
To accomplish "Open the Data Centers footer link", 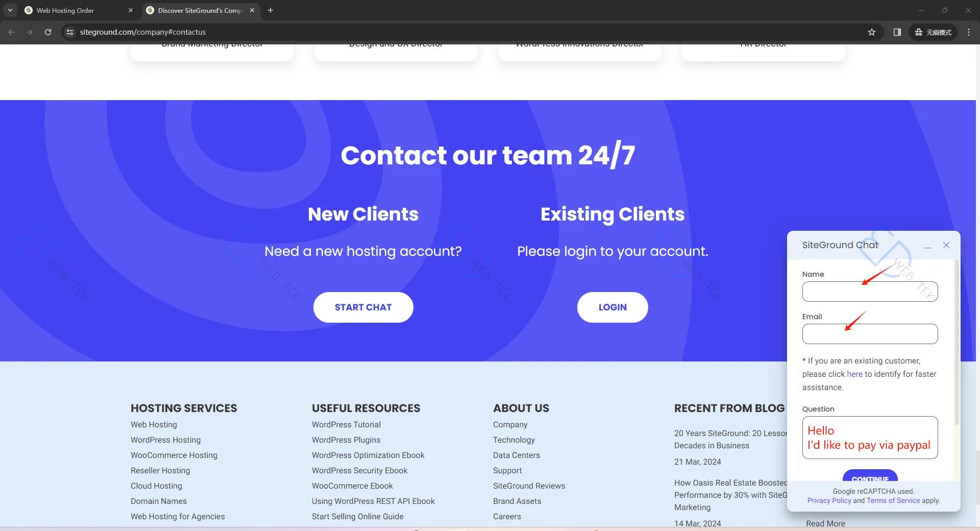I will (516, 455).
